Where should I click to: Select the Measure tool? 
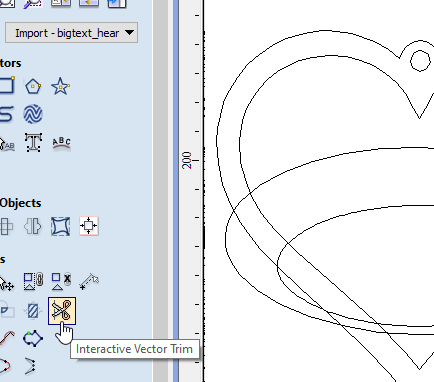tap(89, 281)
